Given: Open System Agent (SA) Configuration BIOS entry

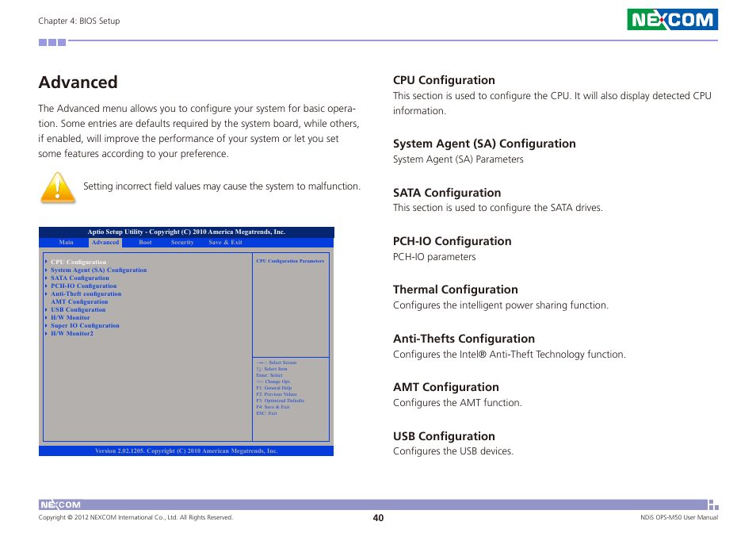Looking at the screenshot, I should 99,270.
